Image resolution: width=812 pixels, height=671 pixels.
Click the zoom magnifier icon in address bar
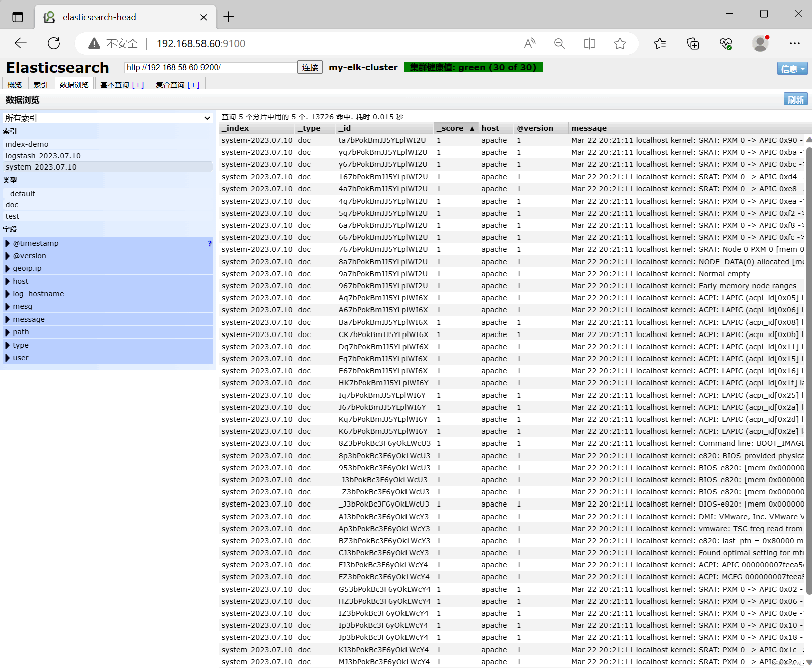pyautogui.click(x=559, y=44)
